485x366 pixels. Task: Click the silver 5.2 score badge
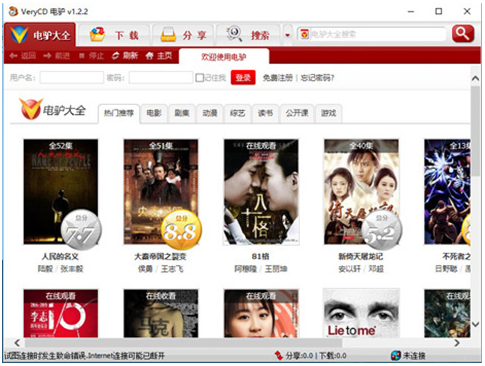point(382,231)
